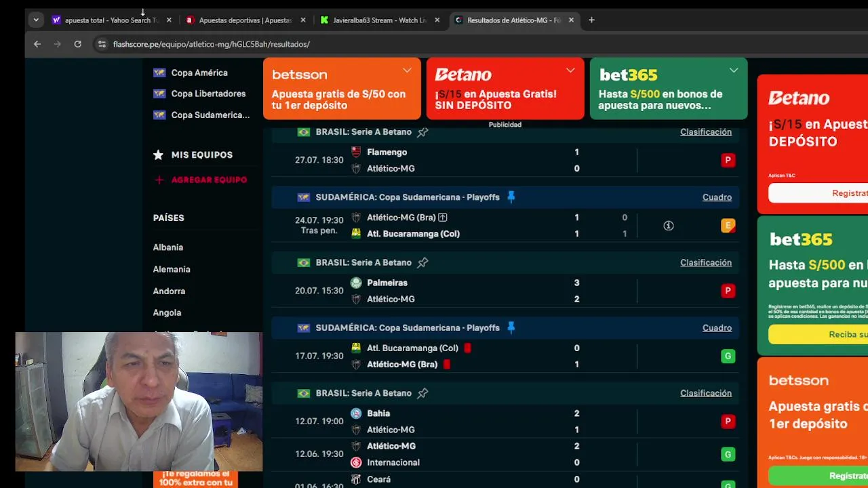Click the red P badge for Palmeiras match

pos(728,291)
